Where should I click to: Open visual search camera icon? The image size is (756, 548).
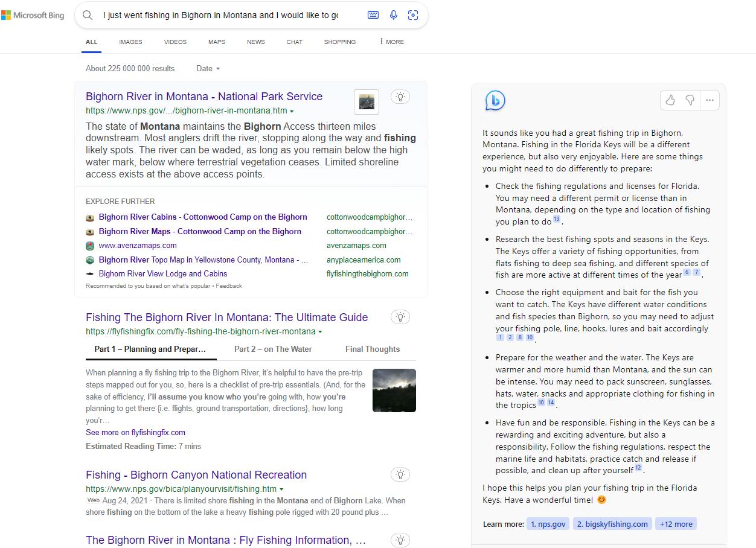click(413, 15)
